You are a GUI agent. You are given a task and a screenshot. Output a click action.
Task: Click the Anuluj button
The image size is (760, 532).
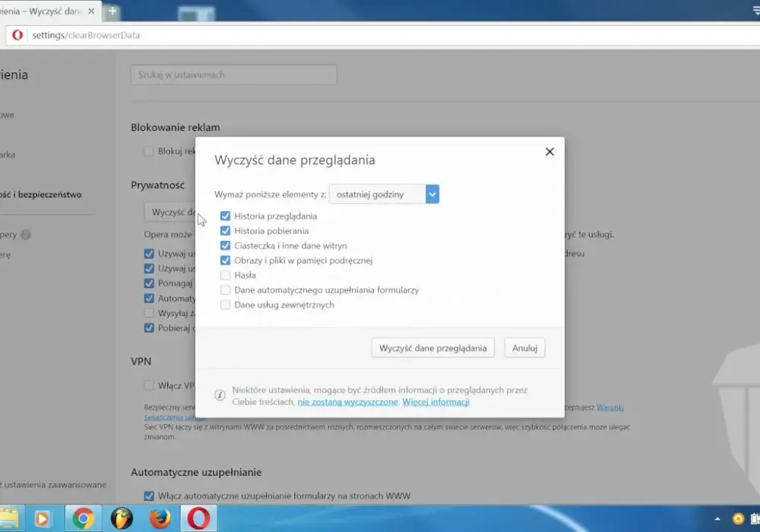click(x=524, y=348)
